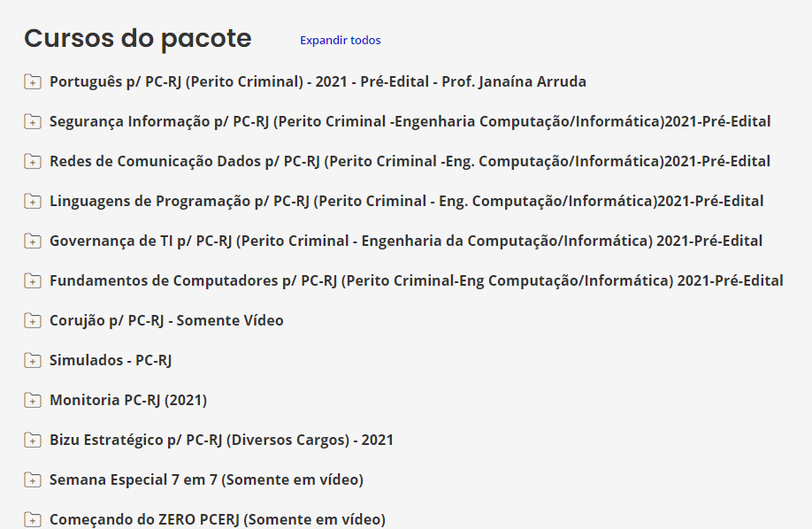Expand folder icon beside Corujão p/ PC-RJ

coord(33,321)
